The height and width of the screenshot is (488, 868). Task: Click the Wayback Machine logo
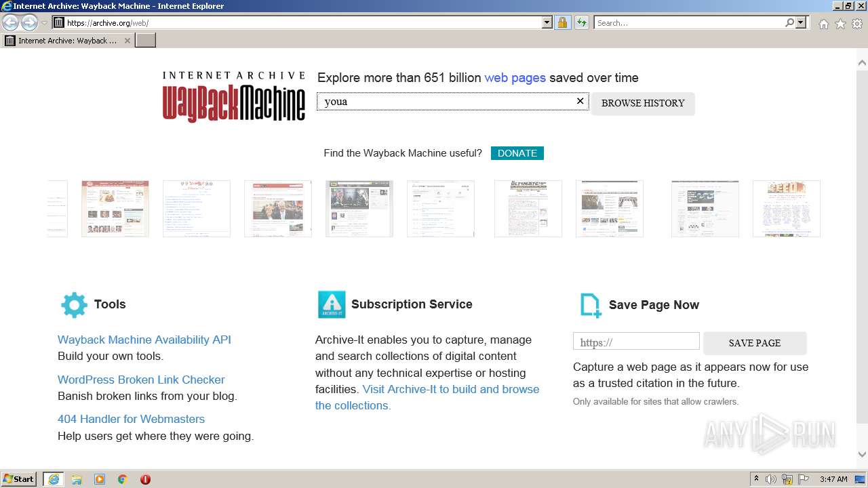[x=233, y=96]
